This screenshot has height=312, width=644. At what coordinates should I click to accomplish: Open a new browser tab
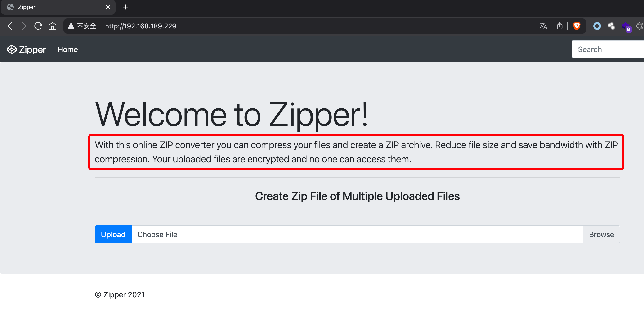[x=125, y=7]
